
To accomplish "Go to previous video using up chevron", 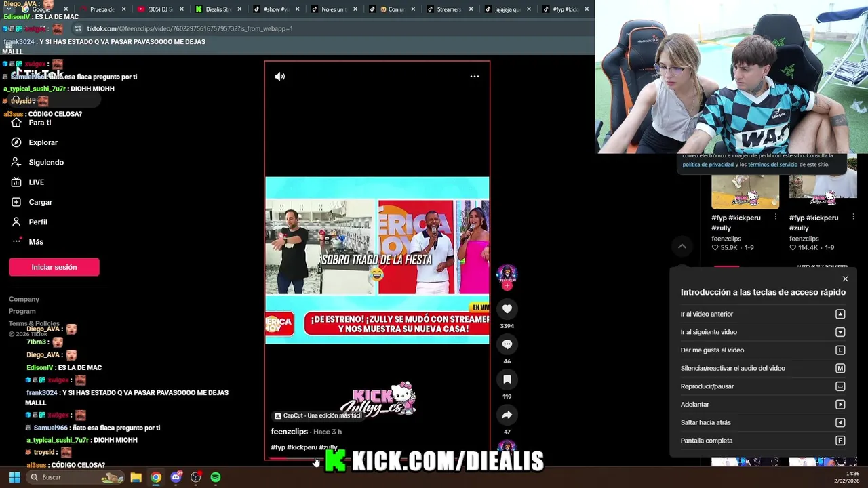I will pyautogui.click(x=682, y=246).
